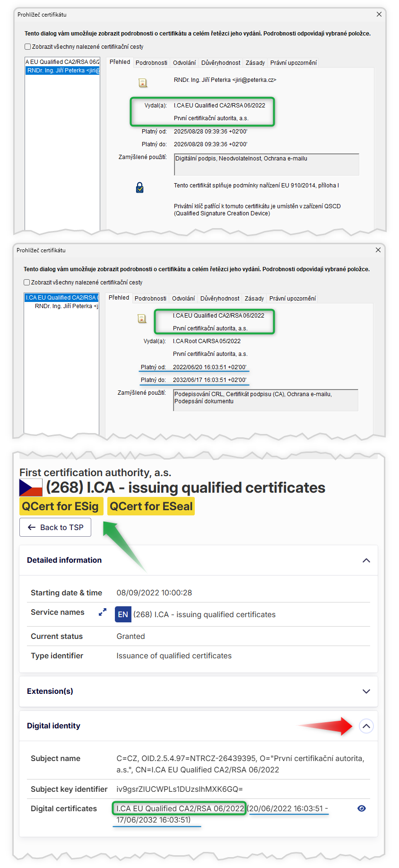Screen dimensions: 399x868
Task: Click 'Issuance of qualified certificates' type value
Action: (174, 655)
